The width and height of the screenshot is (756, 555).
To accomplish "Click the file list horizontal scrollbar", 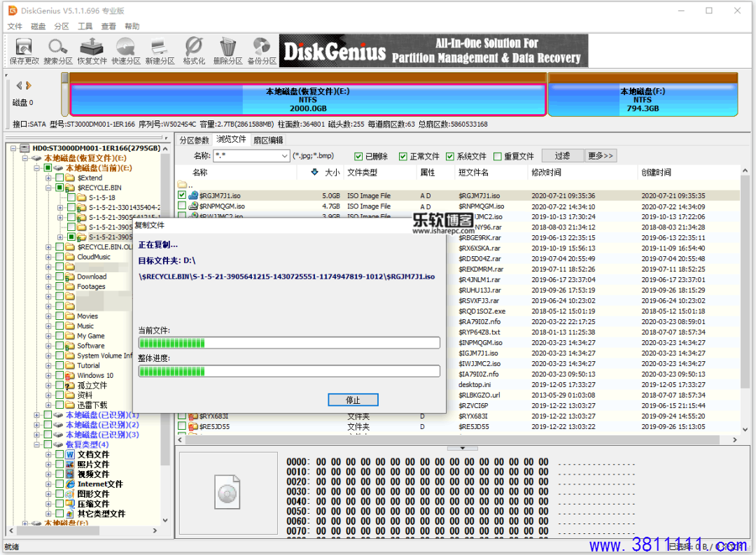I will (x=456, y=440).
